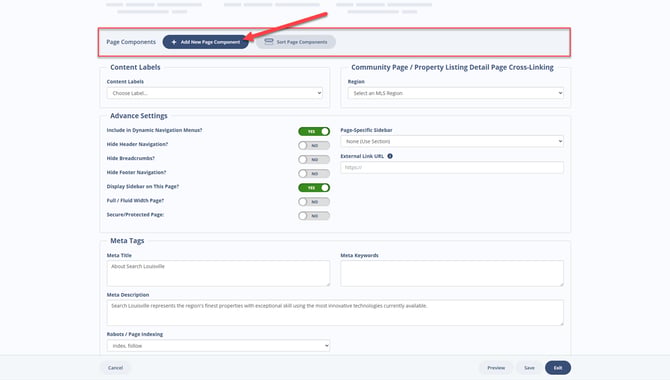Screen dimensions: 670x380
Task: Toggle Display Sidebar on This Page switch
Action: (x=314, y=188)
